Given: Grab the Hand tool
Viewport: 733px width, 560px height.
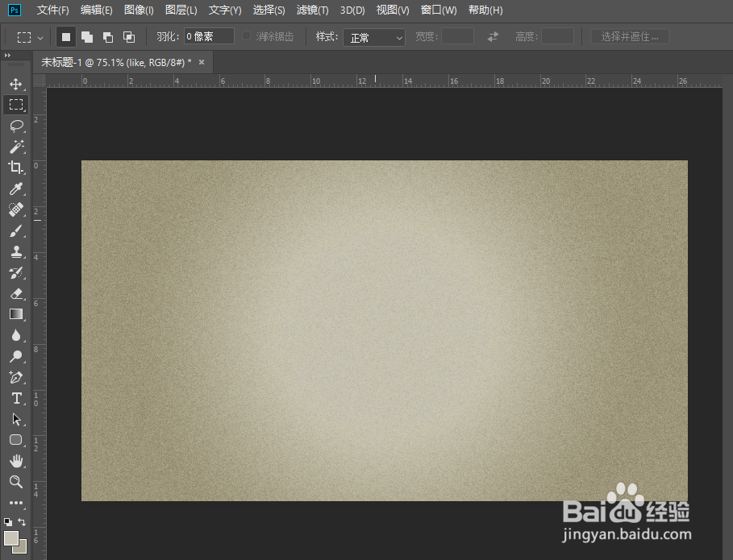Looking at the screenshot, I should pos(16,461).
